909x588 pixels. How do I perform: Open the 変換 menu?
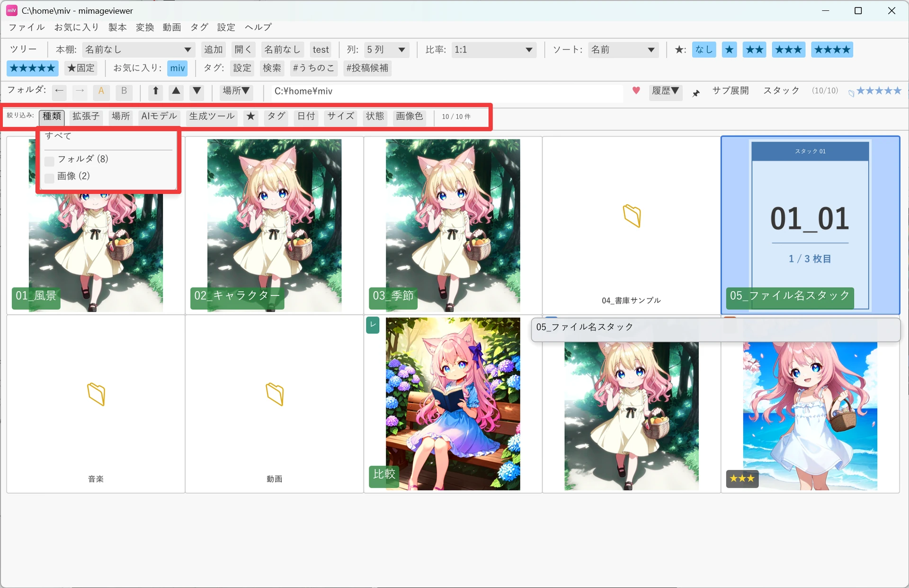click(x=145, y=27)
